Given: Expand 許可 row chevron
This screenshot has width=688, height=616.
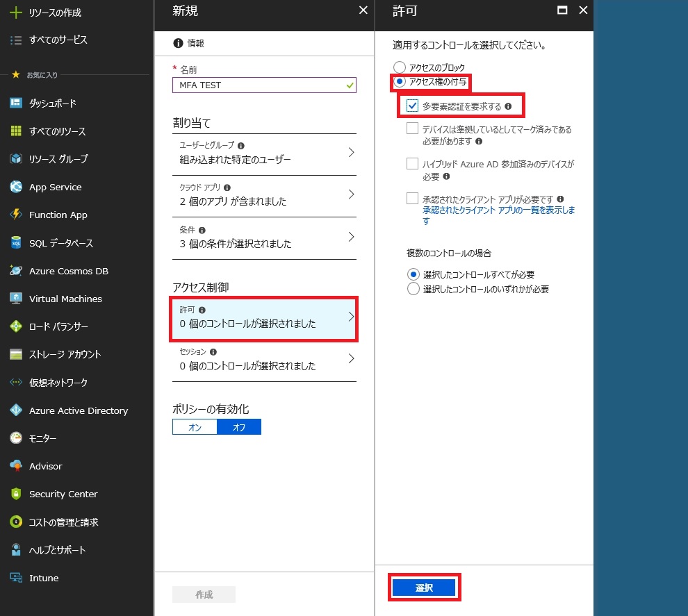Looking at the screenshot, I should pos(351,317).
